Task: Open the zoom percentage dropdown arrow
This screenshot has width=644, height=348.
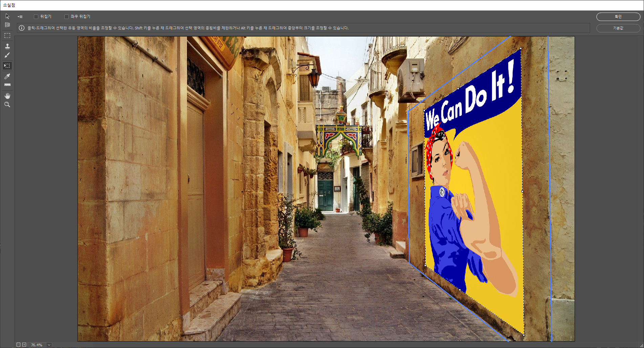Action: (49, 345)
